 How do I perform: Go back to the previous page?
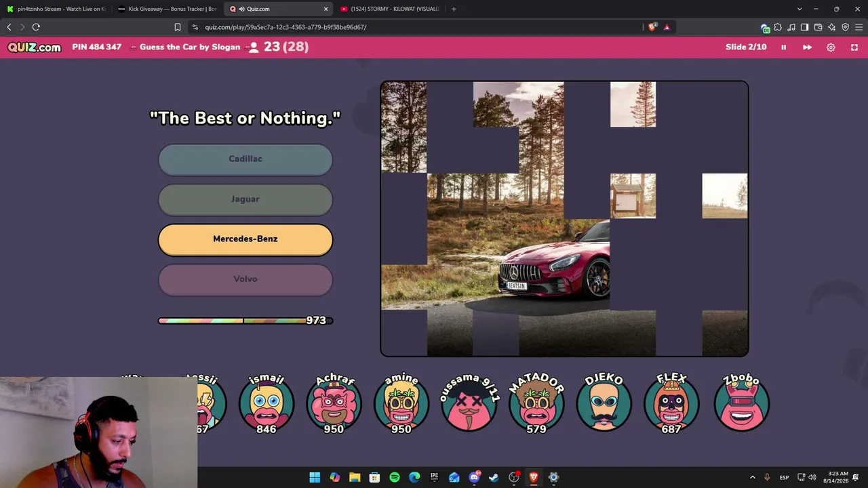pyautogui.click(x=9, y=27)
